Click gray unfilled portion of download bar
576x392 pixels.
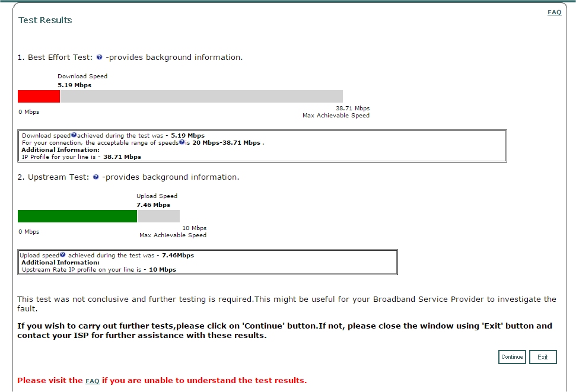[202, 97]
